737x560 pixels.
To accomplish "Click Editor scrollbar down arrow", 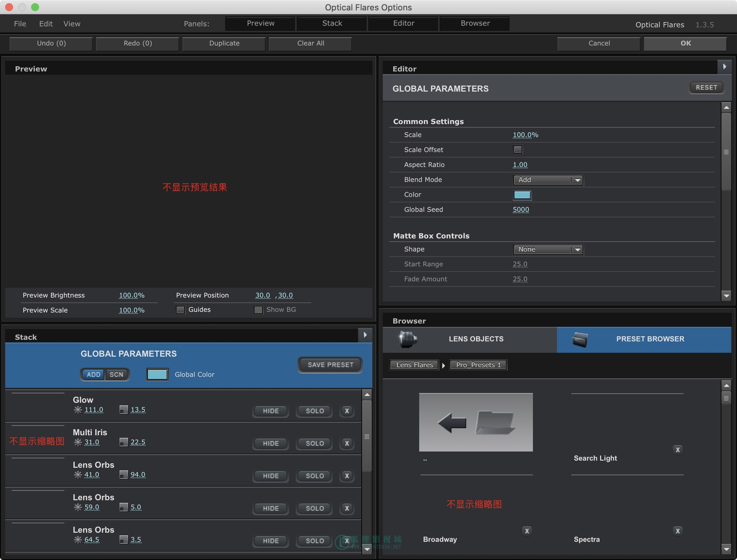I will click(726, 296).
